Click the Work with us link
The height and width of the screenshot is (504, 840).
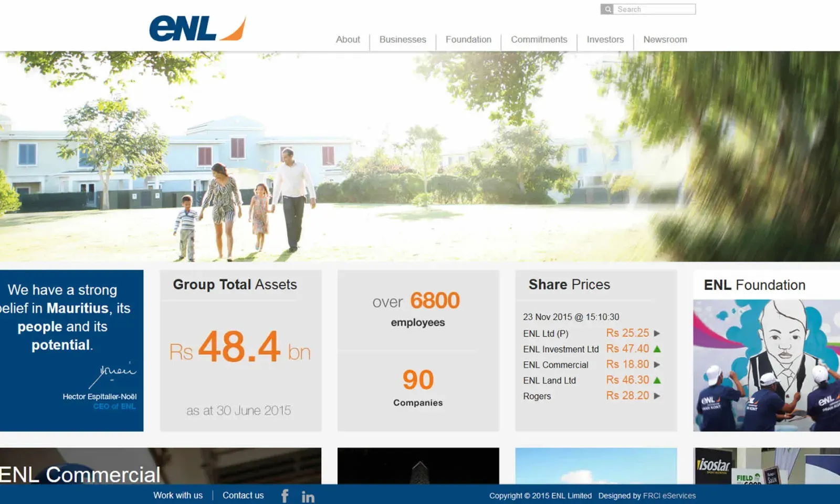point(177,495)
